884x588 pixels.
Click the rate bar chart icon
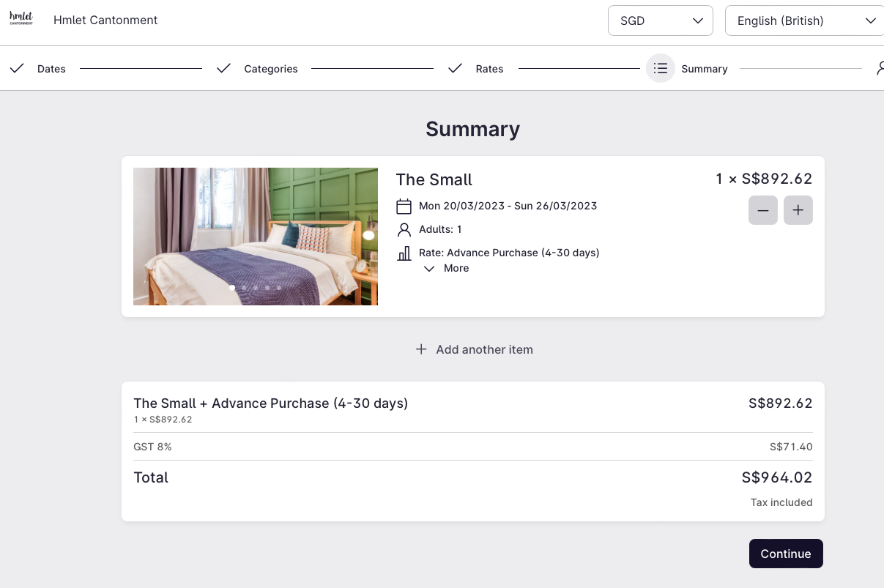click(x=404, y=253)
